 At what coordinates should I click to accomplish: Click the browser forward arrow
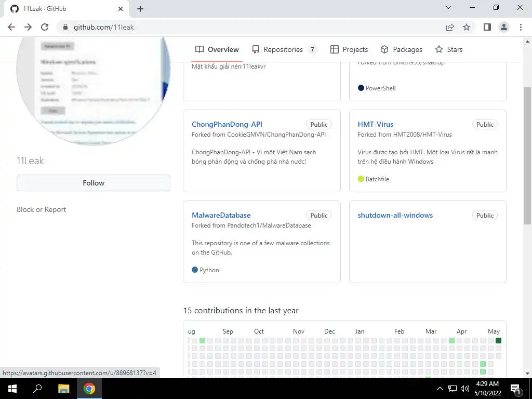point(28,27)
